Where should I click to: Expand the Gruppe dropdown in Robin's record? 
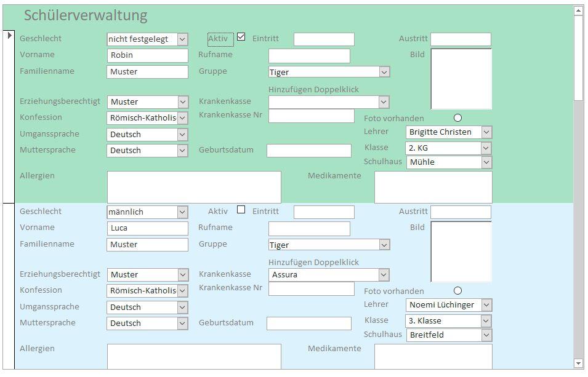[384, 72]
